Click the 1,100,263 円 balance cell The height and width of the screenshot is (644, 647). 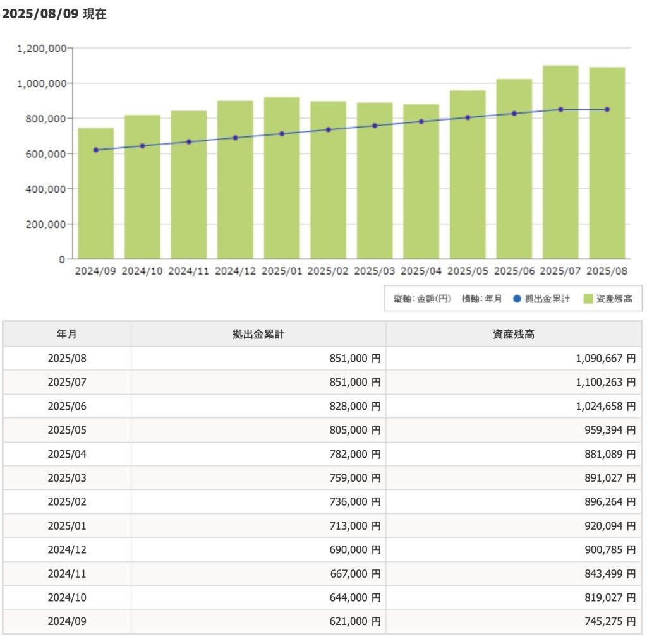[600, 383]
